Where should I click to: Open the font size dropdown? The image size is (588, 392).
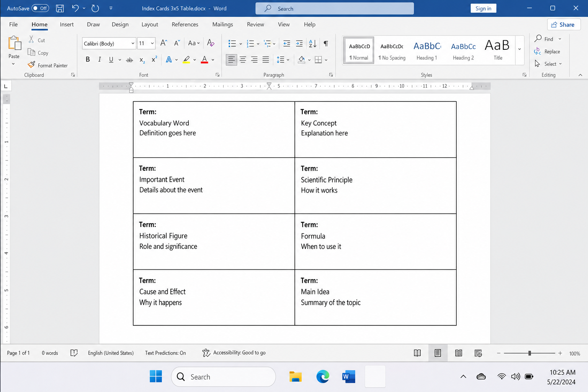(152, 43)
